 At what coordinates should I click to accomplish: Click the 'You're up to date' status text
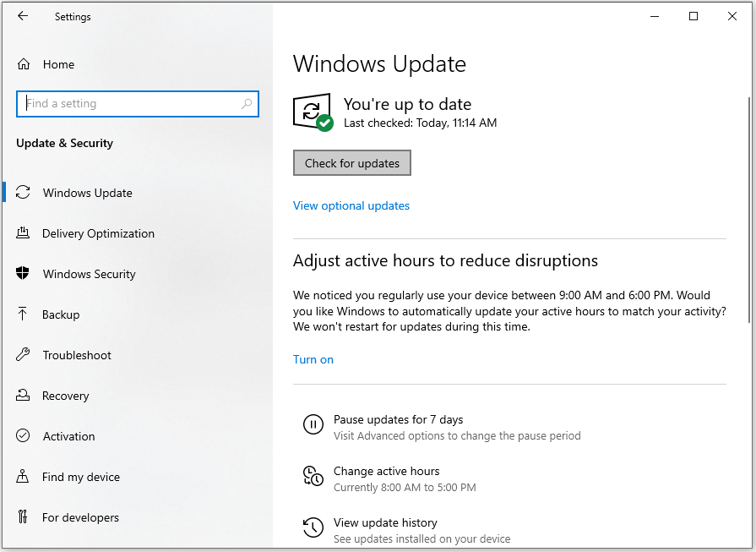pos(407,104)
